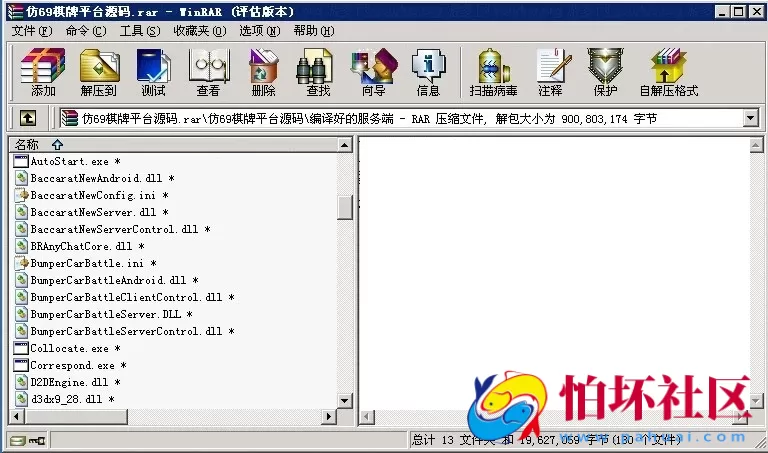Sort by 名称 (Name) column header

click(28, 145)
